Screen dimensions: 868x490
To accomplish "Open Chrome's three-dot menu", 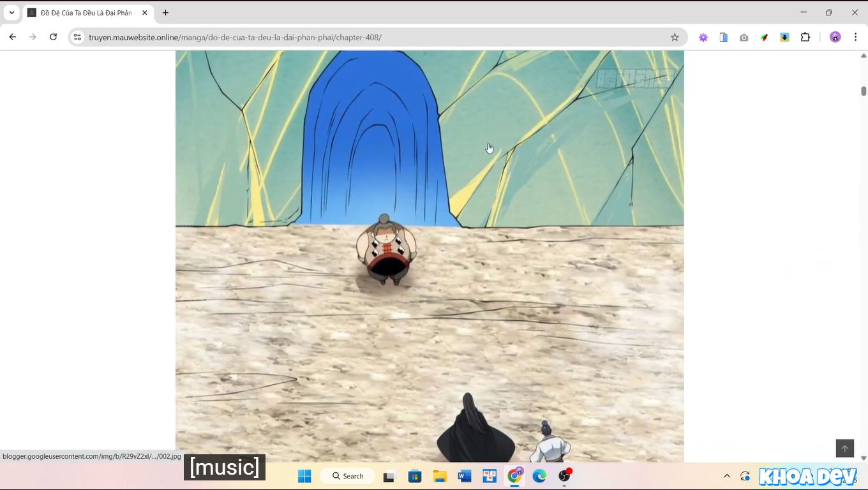I will click(x=856, y=37).
